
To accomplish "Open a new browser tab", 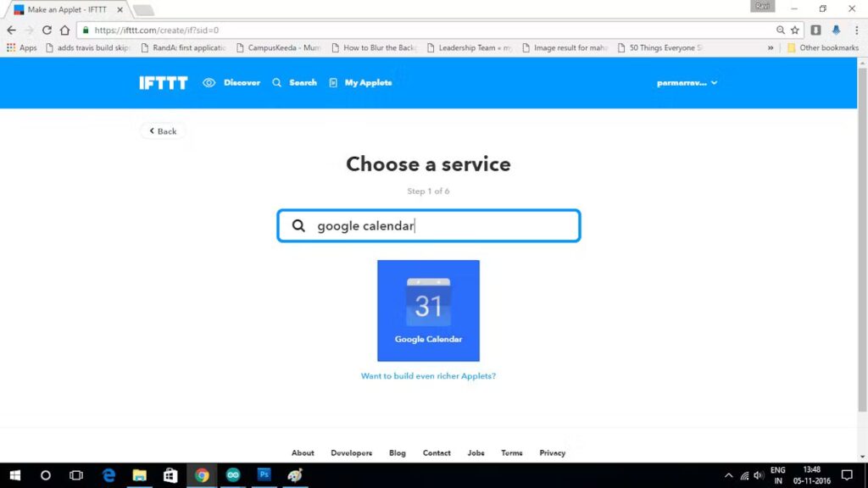I will 142,10.
